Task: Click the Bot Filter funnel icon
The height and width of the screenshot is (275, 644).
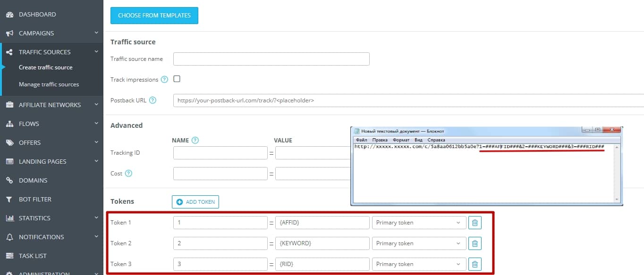Action: point(9,200)
